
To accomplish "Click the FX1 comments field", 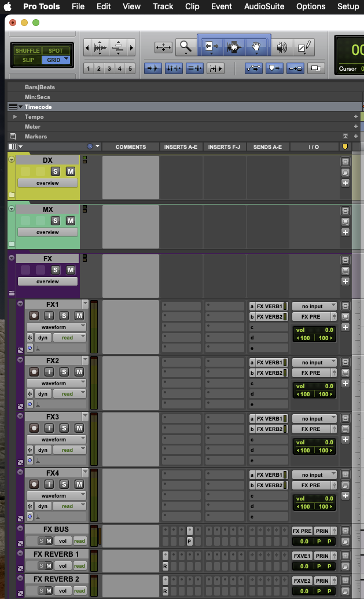I will 130,327.
